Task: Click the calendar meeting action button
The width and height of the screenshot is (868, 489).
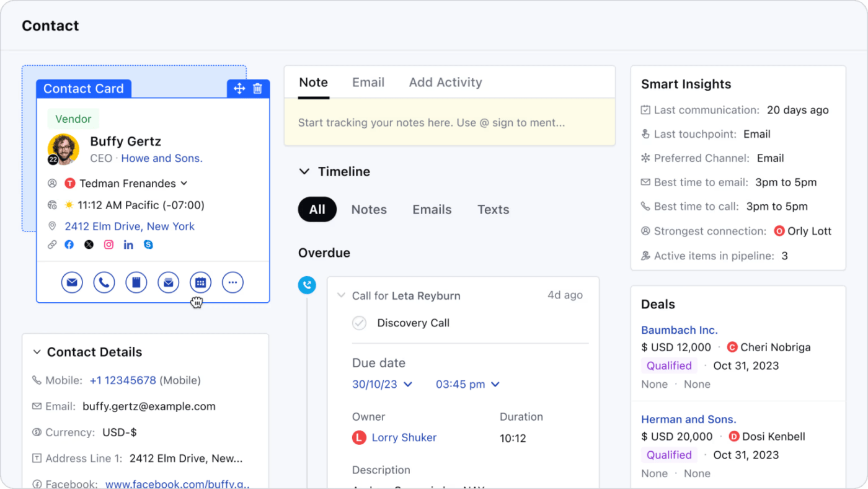Action: click(x=200, y=283)
